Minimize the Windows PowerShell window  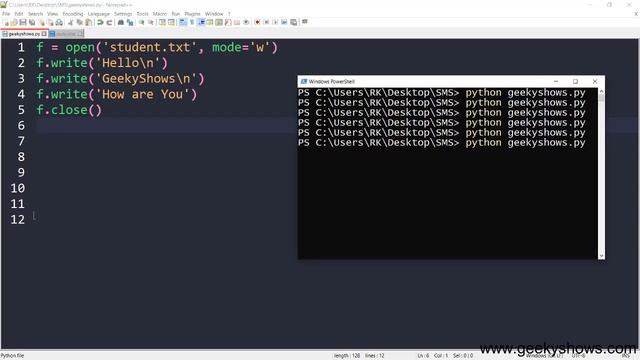[556, 82]
